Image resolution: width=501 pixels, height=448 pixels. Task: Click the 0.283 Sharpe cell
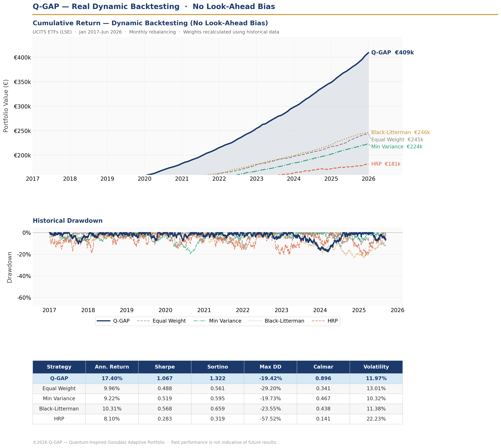[165, 419]
